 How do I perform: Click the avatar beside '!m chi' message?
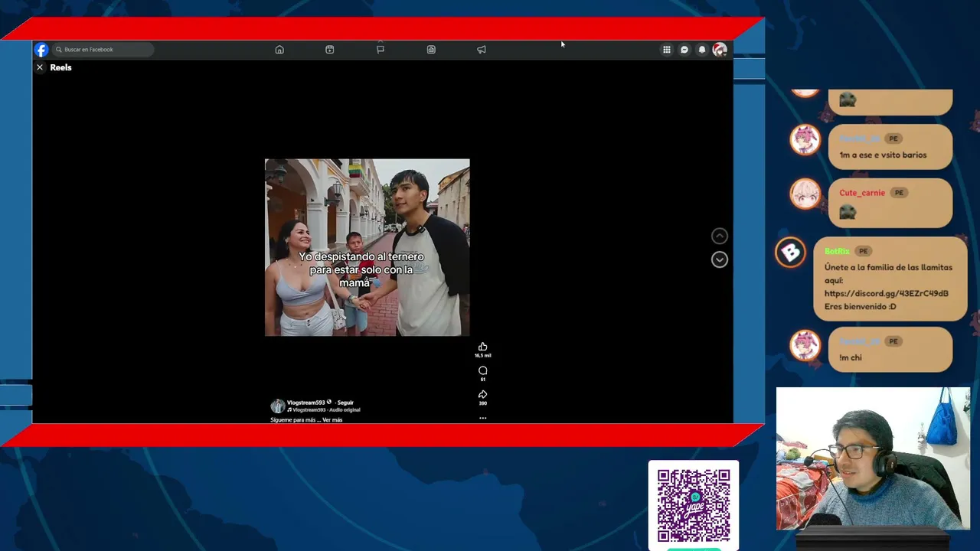805,346
